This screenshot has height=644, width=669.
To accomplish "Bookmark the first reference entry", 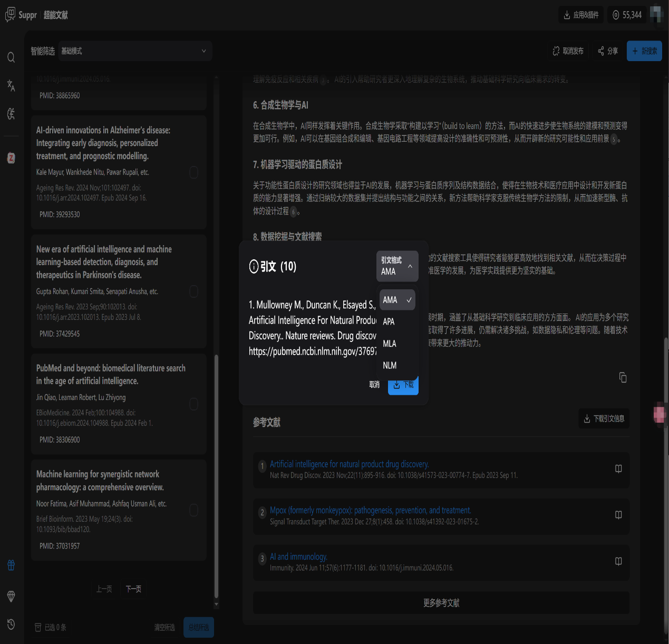I will click(x=618, y=469).
